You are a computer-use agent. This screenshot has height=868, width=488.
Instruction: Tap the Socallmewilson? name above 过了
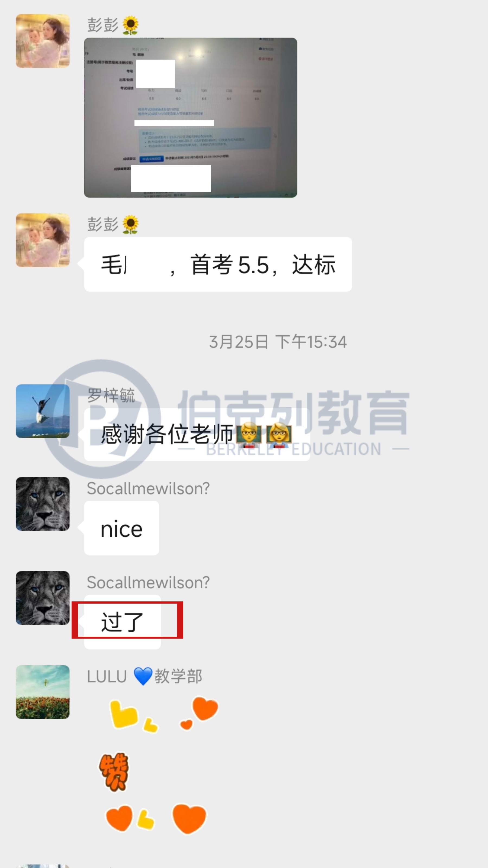(148, 583)
